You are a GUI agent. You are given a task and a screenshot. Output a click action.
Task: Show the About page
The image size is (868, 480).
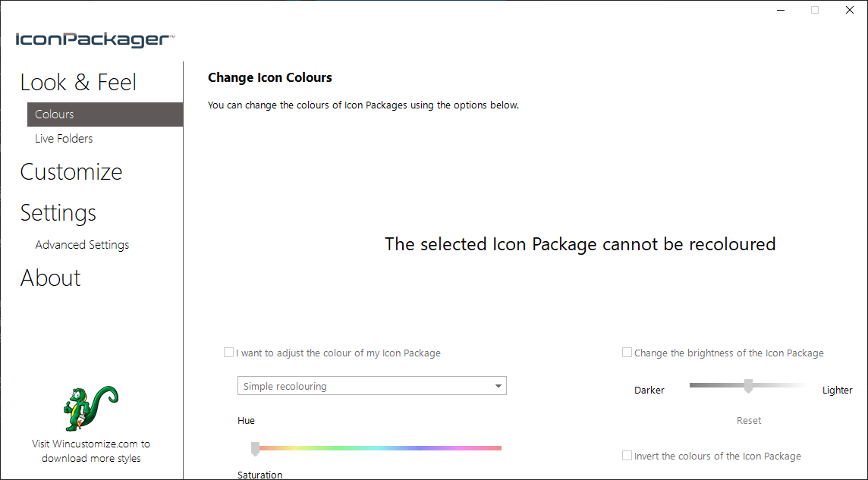50,278
